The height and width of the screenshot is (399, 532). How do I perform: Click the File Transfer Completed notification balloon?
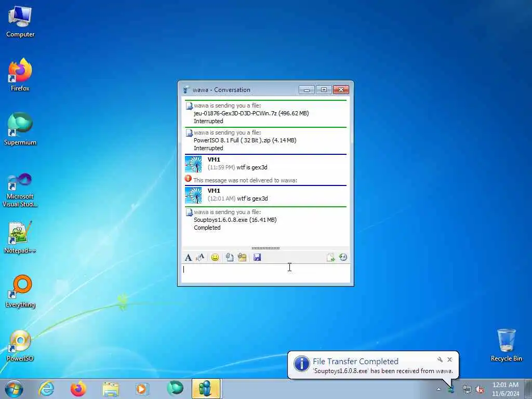coord(373,365)
